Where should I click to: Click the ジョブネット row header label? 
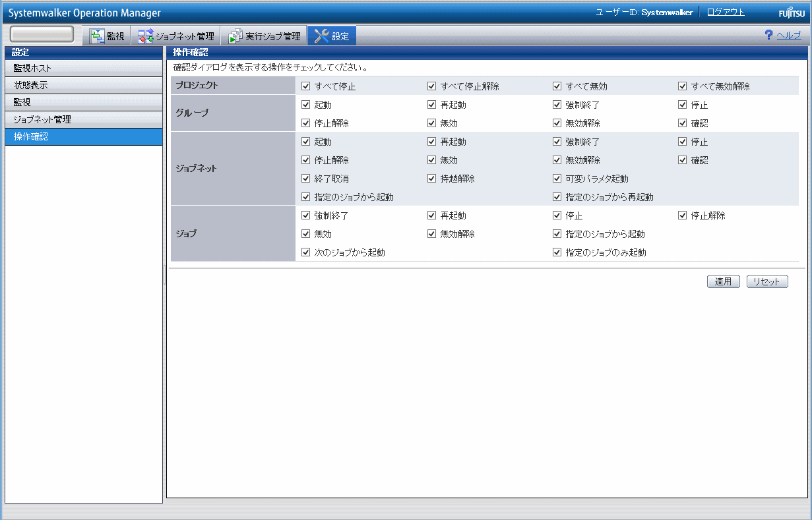tap(196, 168)
